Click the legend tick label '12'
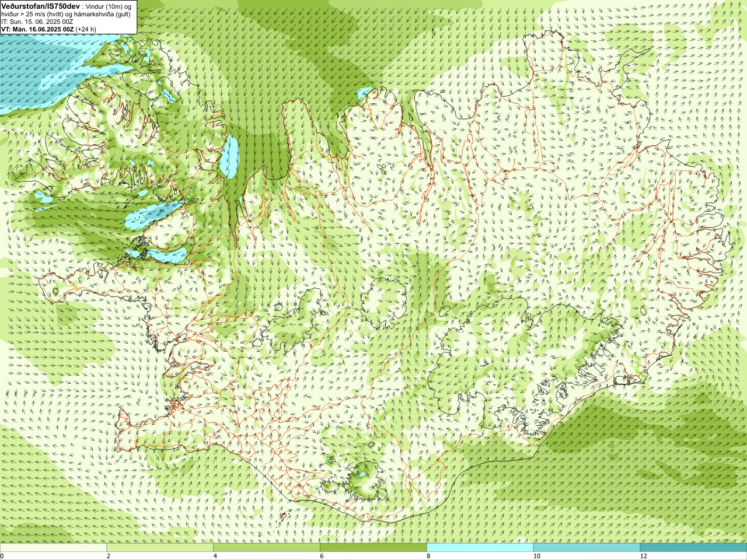Image resolution: width=747 pixels, height=560 pixels. [x=643, y=556]
